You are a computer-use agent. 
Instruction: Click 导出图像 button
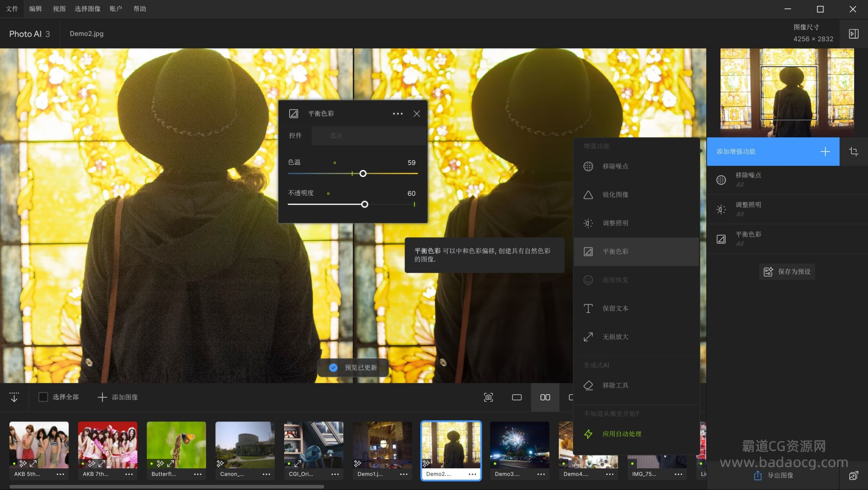[773, 475]
